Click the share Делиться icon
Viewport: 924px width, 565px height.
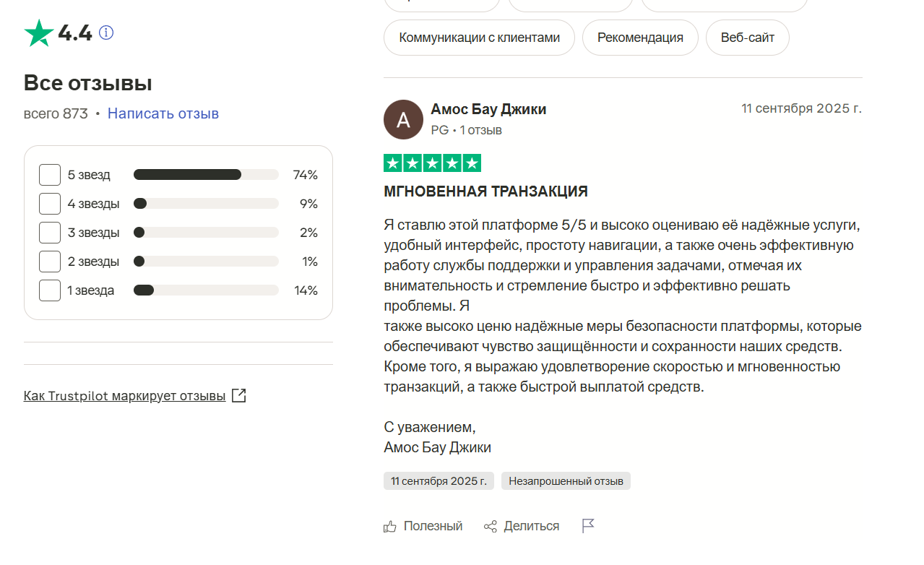[491, 526]
